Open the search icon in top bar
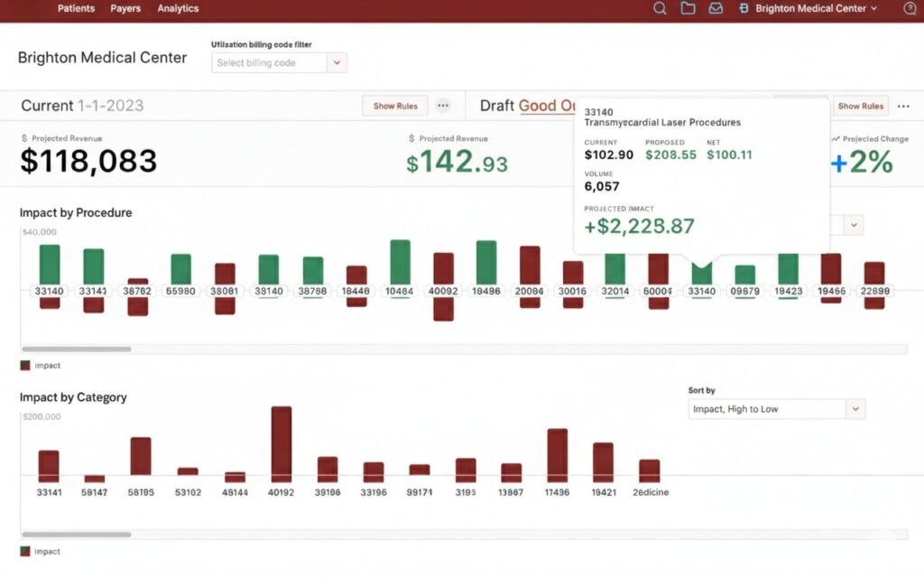Screen dimensions: 924x578 [x=660, y=8]
